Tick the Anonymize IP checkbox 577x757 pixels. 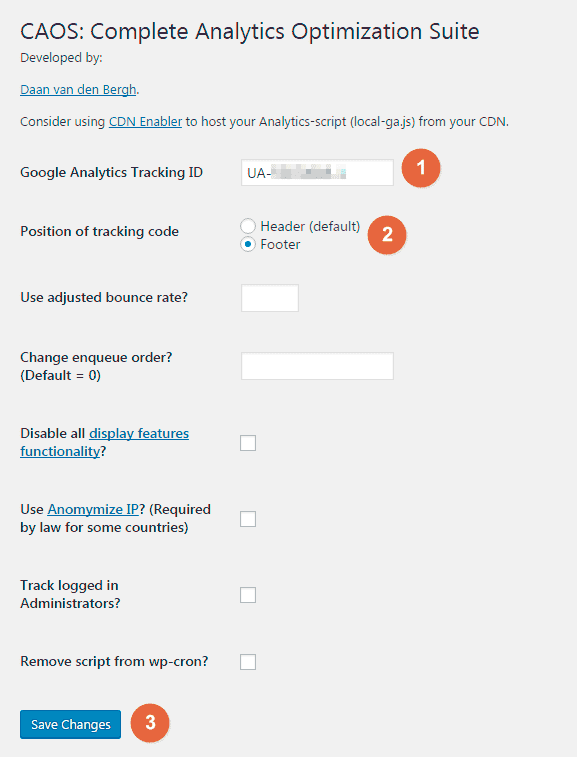pos(248,519)
